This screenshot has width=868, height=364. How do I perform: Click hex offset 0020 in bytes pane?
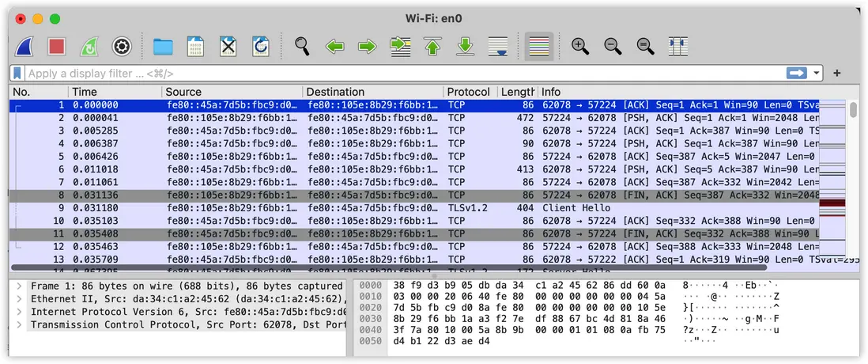click(x=370, y=308)
